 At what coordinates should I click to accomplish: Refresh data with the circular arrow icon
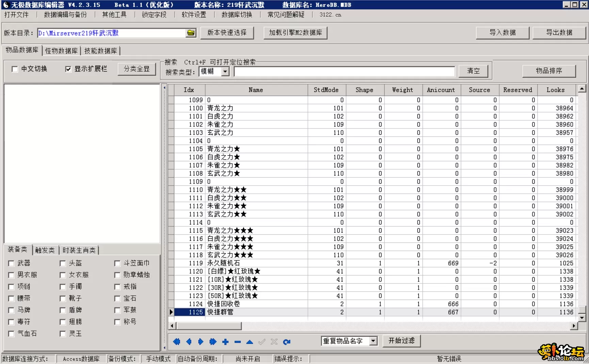(x=287, y=342)
